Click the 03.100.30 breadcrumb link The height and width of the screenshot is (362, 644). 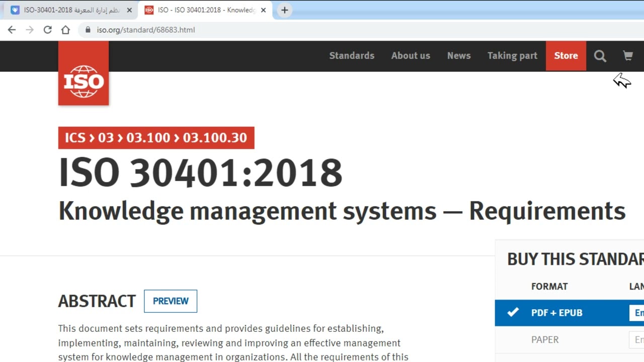pyautogui.click(x=215, y=138)
